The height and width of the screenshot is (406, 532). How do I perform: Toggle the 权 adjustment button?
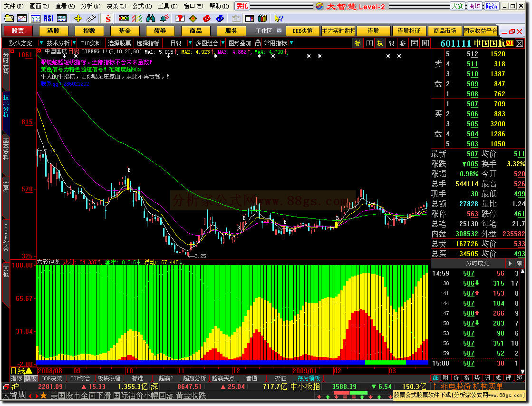[x=380, y=43]
